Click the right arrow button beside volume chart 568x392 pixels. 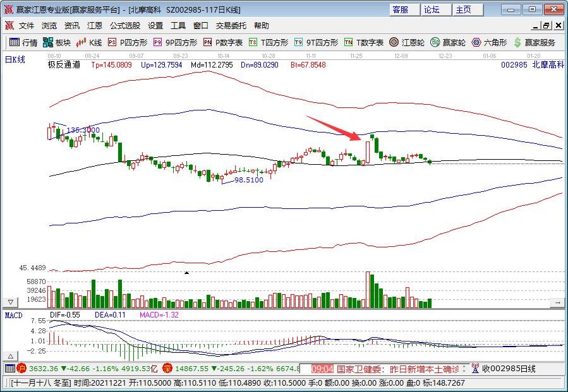click(557, 302)
